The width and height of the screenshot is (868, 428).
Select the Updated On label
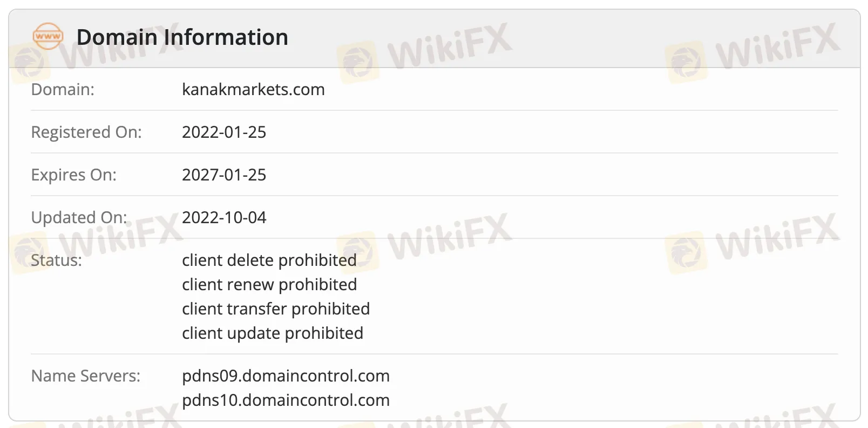pyautogui.click(x=79, y=217)
